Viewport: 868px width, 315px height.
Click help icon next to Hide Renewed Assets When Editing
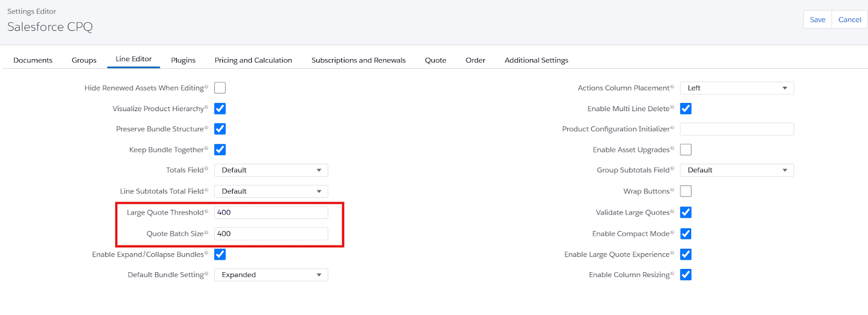click(x=206, y=87)
